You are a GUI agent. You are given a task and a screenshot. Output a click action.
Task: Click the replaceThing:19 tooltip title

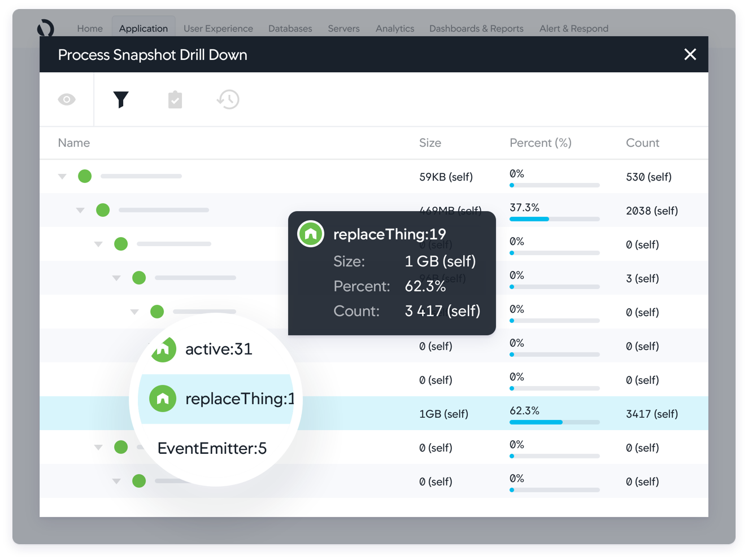(x=390, y=234)
